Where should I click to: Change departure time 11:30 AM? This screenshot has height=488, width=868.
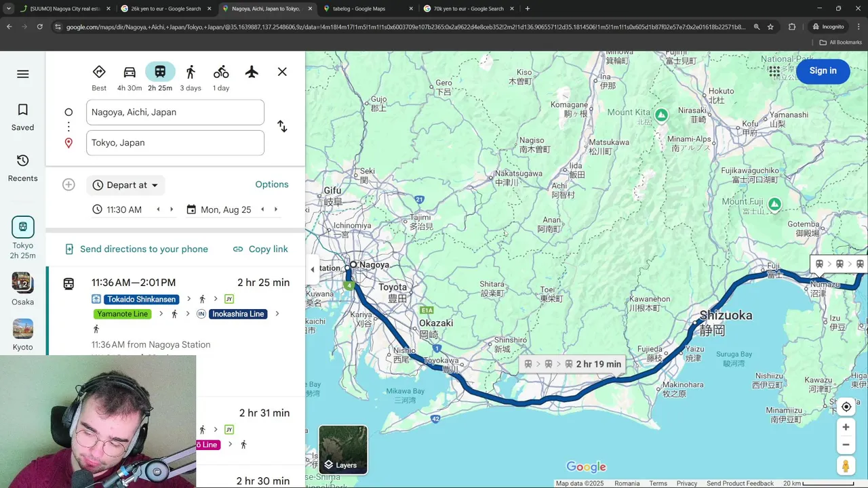click(124, 209)
